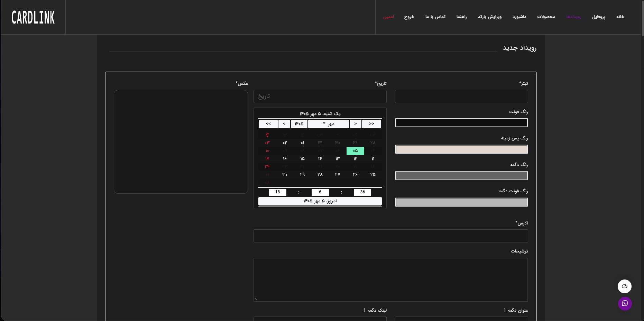The image size is (644, 321).
Task: Click تماس با ما link
Action: (435, 17)
